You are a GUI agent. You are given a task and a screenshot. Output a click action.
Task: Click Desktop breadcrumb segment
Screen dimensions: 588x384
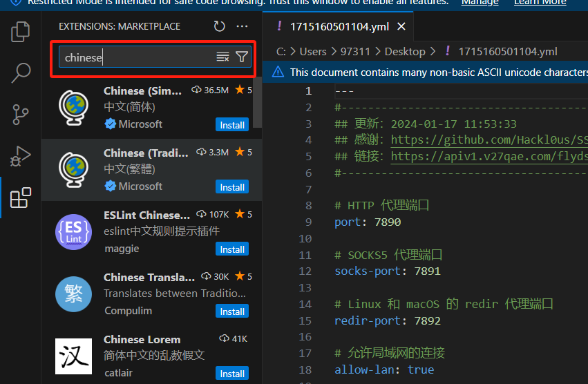[405, 51]
